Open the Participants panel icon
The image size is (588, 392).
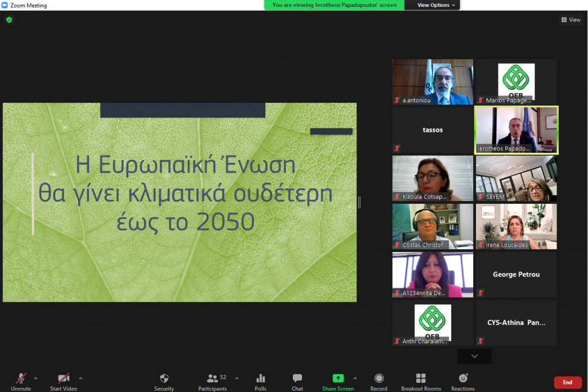click(x=212, y=378)
